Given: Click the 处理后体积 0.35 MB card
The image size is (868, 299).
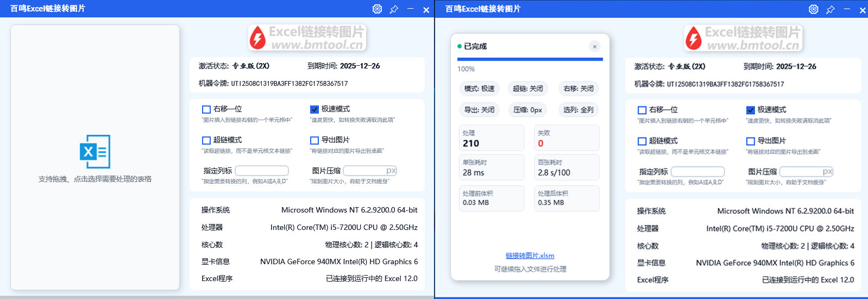Looking at the screenshot, I should point(567,198).
